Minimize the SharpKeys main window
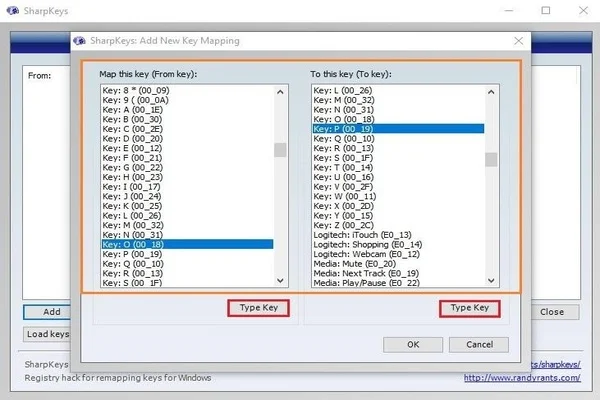The width and height of the screenshot is (600, 400). (509, 10)
